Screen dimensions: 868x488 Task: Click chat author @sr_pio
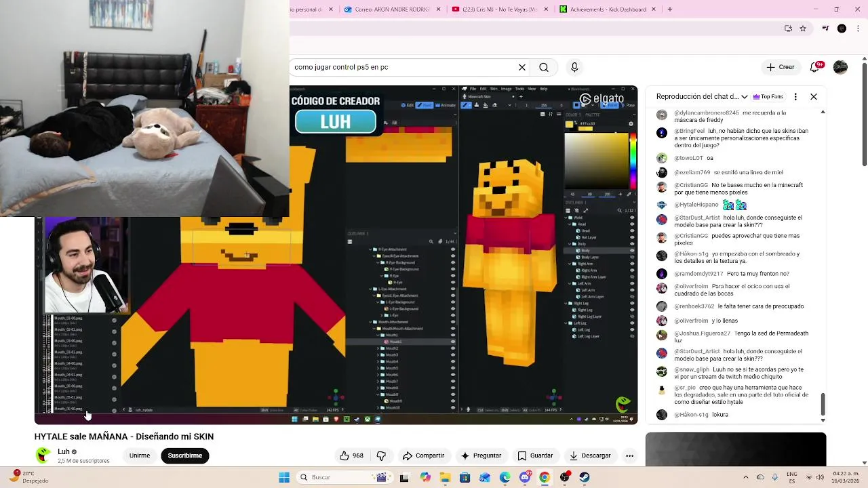(685, 388)
